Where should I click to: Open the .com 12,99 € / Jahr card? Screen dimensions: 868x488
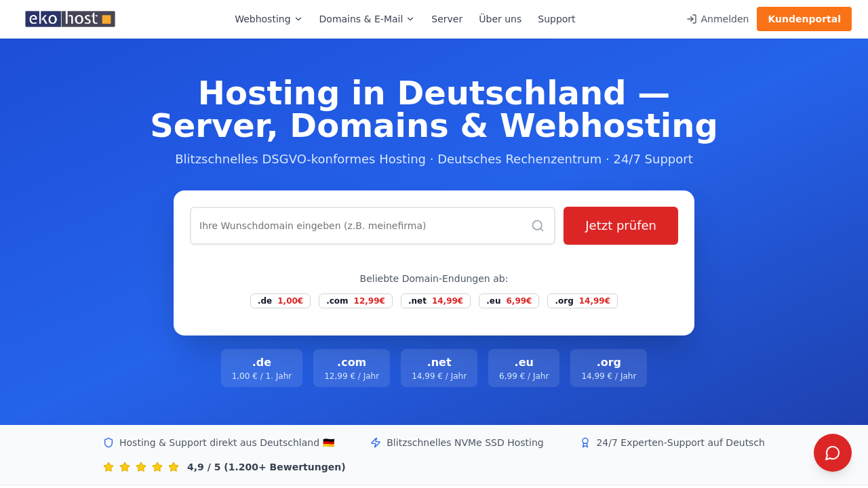(351, 368)
